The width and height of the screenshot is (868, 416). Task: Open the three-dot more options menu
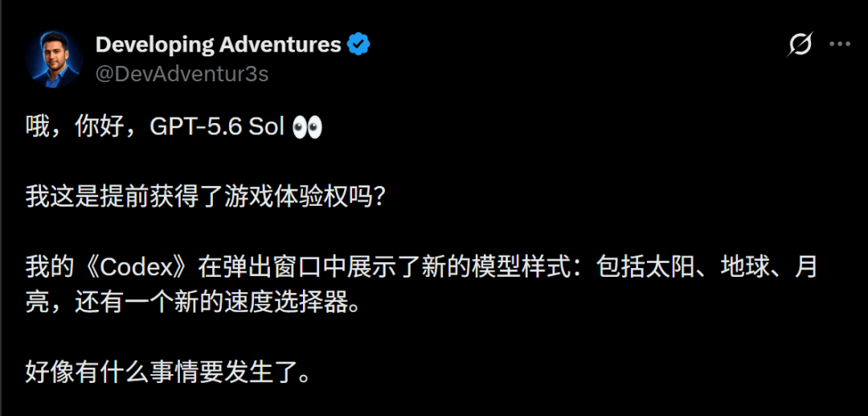tap(840, 44)
